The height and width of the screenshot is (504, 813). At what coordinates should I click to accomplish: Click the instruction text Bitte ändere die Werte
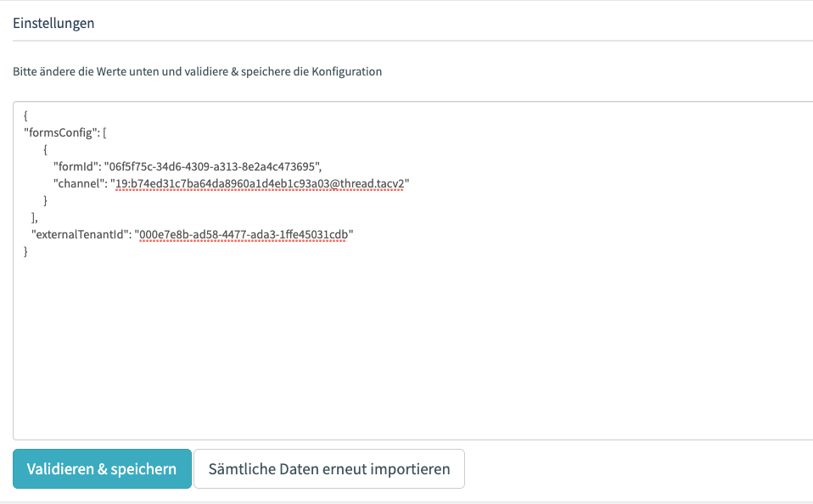click(197, 71)
